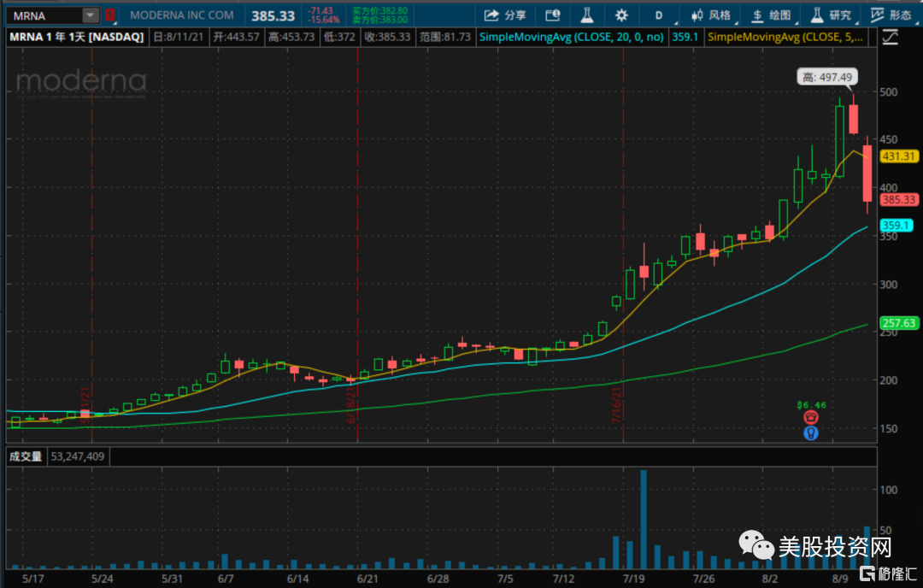Image resolution: width=923 pixels, height=588 pixels.
Task: Open the MRNA symbol dropdown arrow
Action: pos(90,15)
